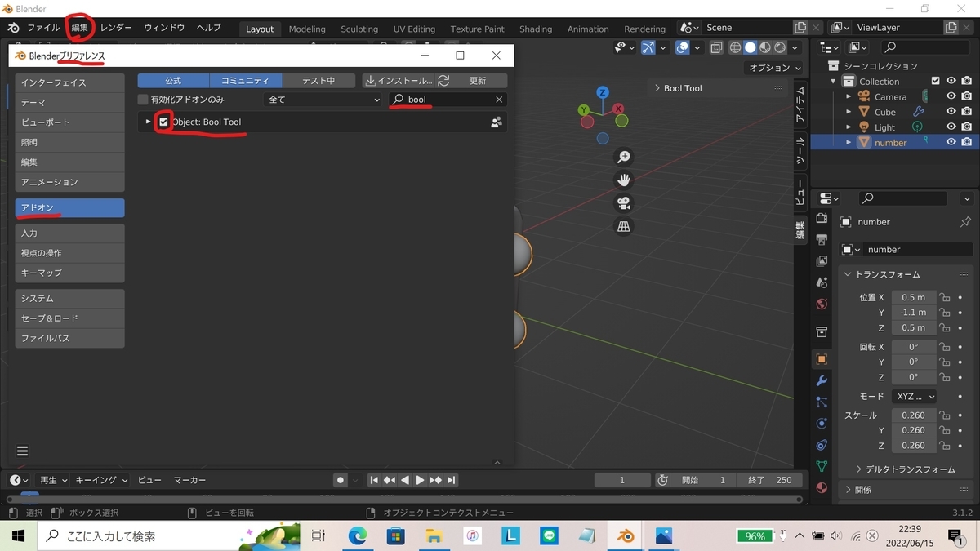Toggle camera view icon in viewport
The height and width of the screenshot is (551, 980).
point(624,203)
